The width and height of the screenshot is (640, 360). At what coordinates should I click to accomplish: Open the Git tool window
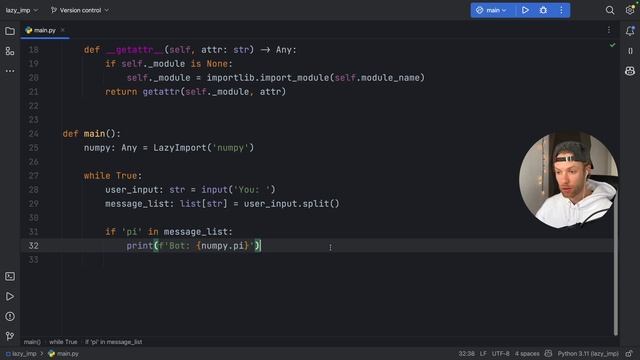[10, 336]
